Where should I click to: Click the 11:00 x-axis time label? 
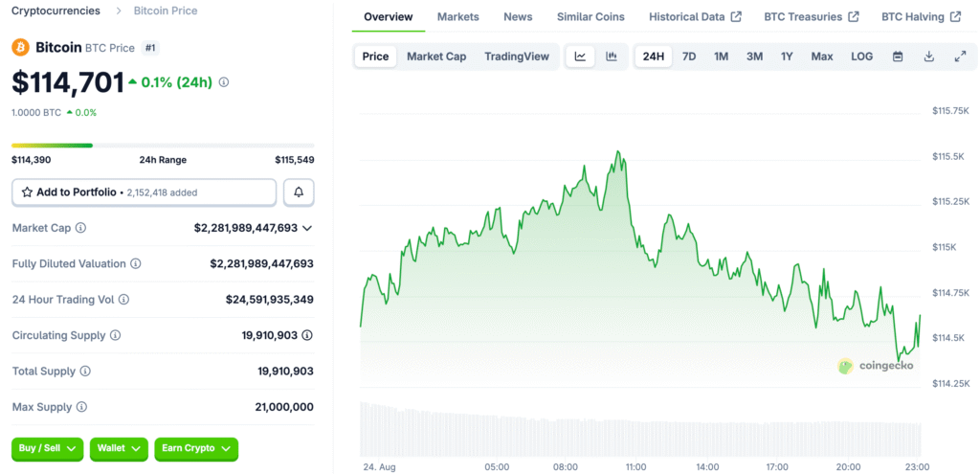point(635,467)
